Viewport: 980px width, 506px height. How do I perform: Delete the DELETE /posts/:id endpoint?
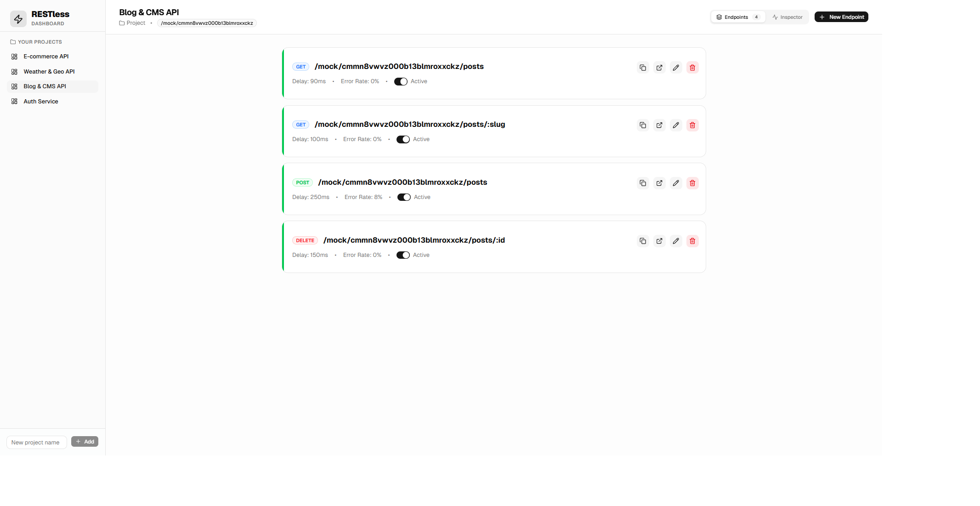692,241
